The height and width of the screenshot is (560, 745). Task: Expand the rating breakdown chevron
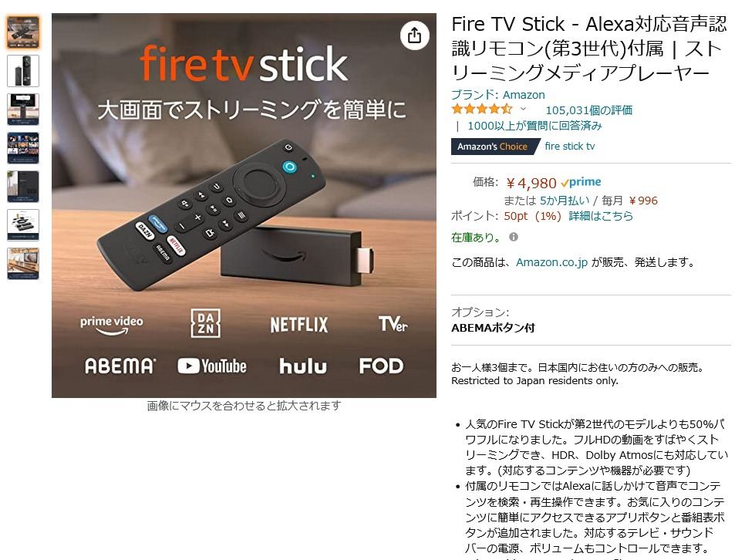pos(523,110)
